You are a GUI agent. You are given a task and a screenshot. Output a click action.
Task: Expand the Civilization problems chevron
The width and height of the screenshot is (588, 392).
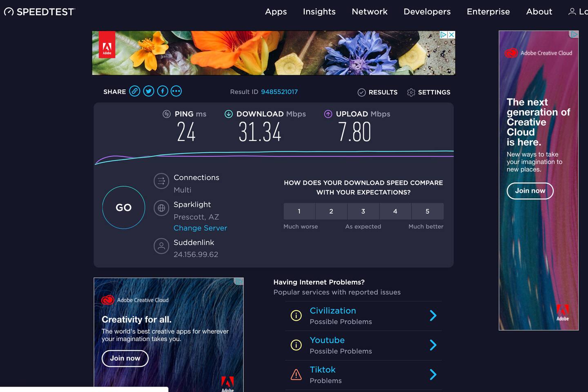click(433, 316)
